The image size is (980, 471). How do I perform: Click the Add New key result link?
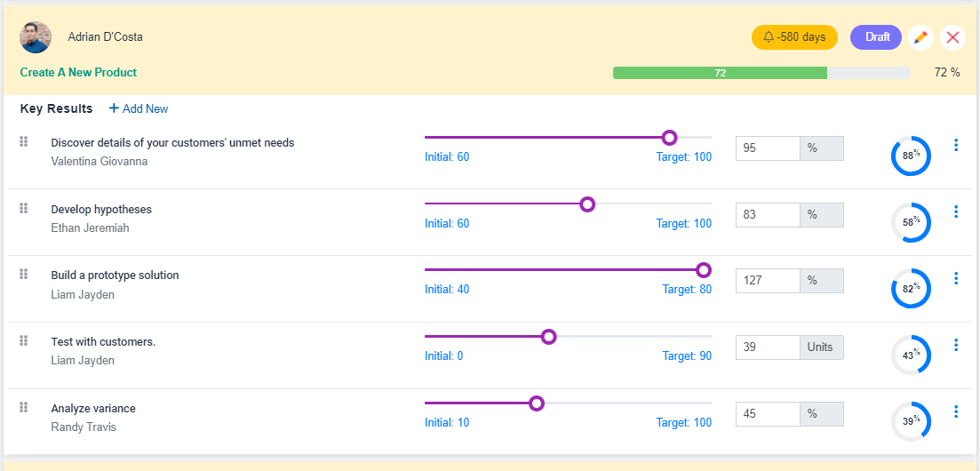139,108
